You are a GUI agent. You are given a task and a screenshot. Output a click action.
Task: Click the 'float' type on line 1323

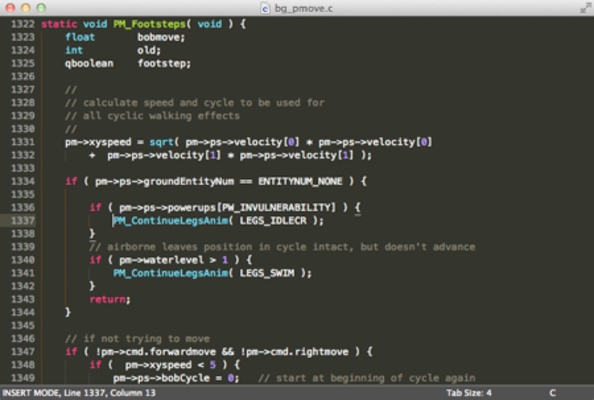(80, 37)
